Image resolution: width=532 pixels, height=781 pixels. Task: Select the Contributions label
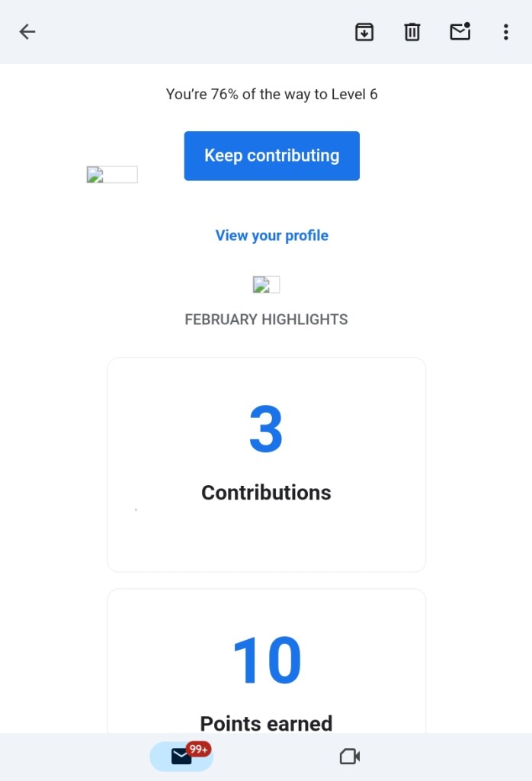tap(266, 493)
